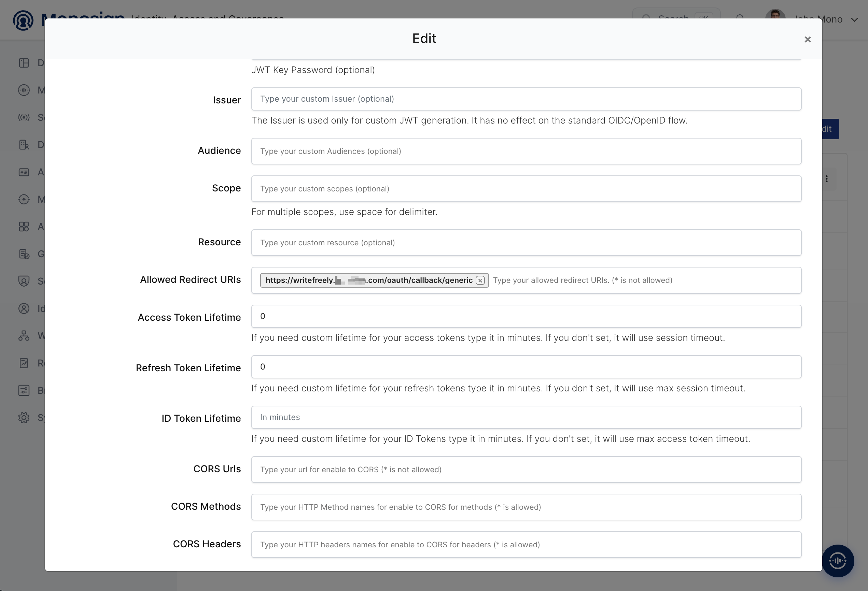Select the Resource input field
This screenshot has height=591, width=868.
click(526, 243)
